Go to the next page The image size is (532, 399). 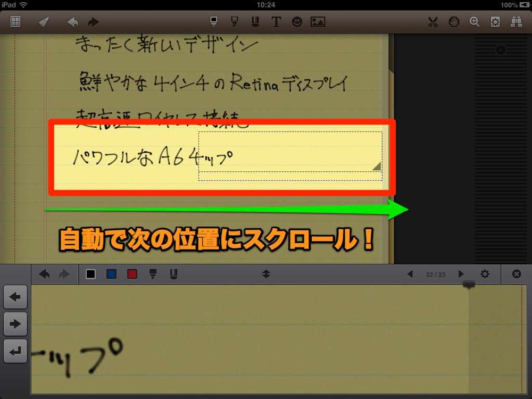tap(461, 274)
